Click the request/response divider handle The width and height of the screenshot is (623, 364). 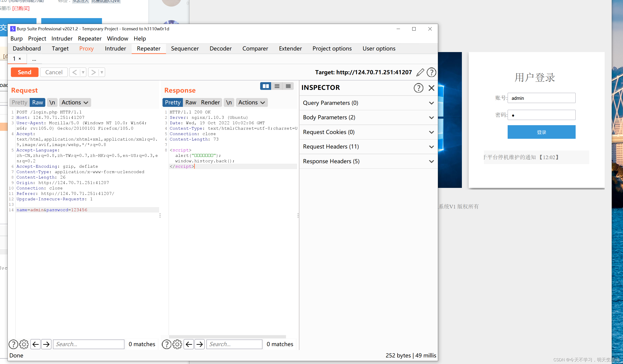(x=160, y=216)
